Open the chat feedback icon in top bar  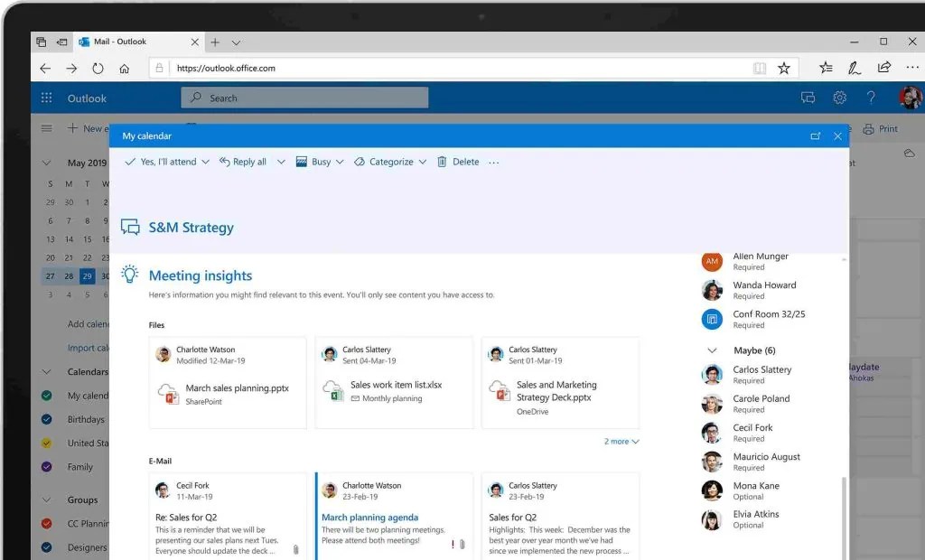click(x=808, y=98)
